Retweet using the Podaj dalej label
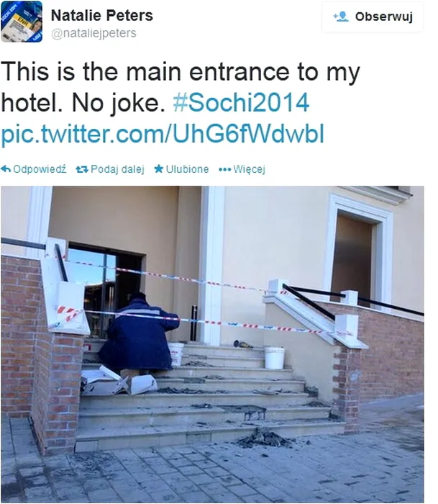438x504 pixels. pos(117,169)
